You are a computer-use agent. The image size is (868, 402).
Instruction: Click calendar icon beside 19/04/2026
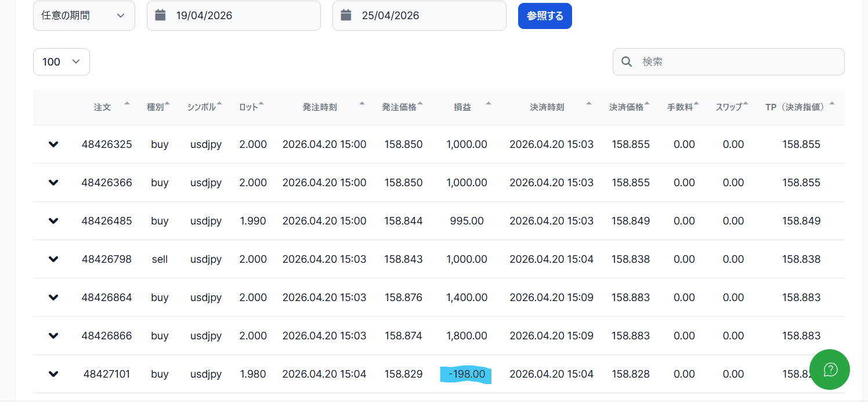coord(161,15)
